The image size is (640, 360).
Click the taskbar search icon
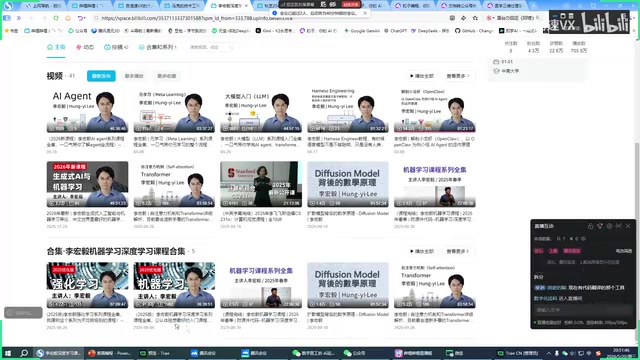pyautogui.click(x=24, y=353)
